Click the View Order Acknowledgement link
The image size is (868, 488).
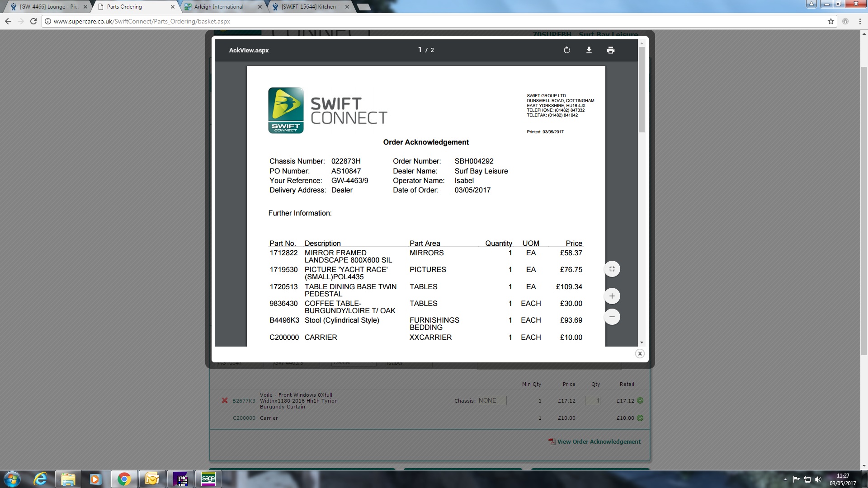tap(598, 441)
